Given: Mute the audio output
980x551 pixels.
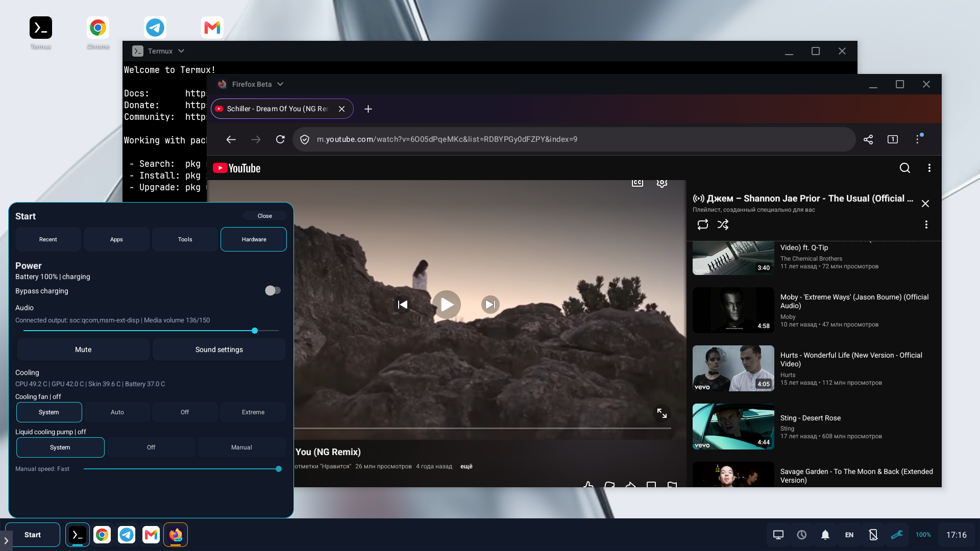Looking at the screenshot, I should [83, 349].
